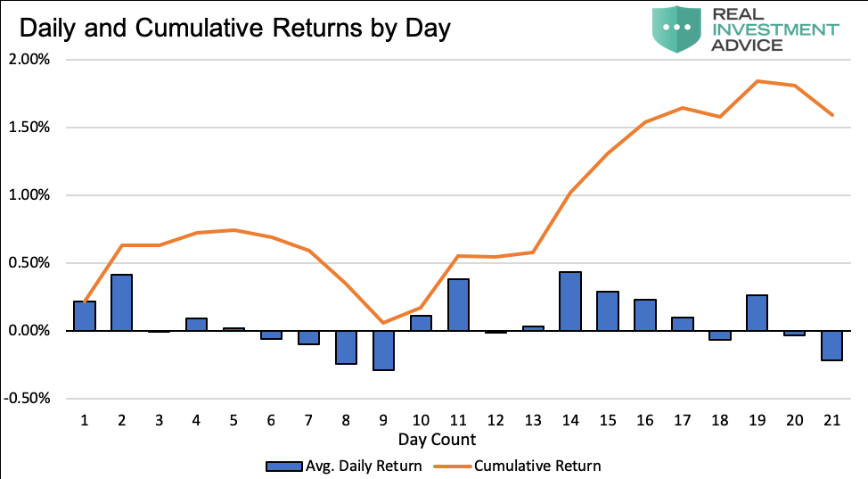Click the negative Day 21 bar

[x=831, y=345]
